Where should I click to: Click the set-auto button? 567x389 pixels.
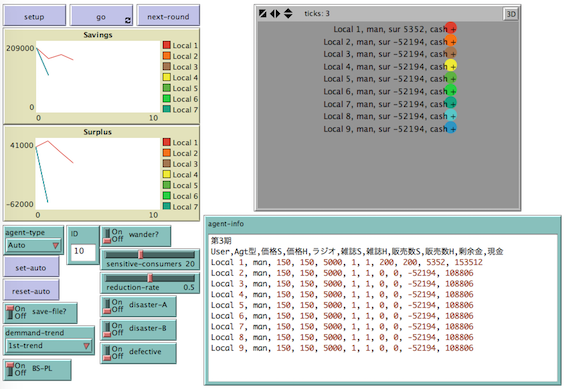(x=31, y=268)
